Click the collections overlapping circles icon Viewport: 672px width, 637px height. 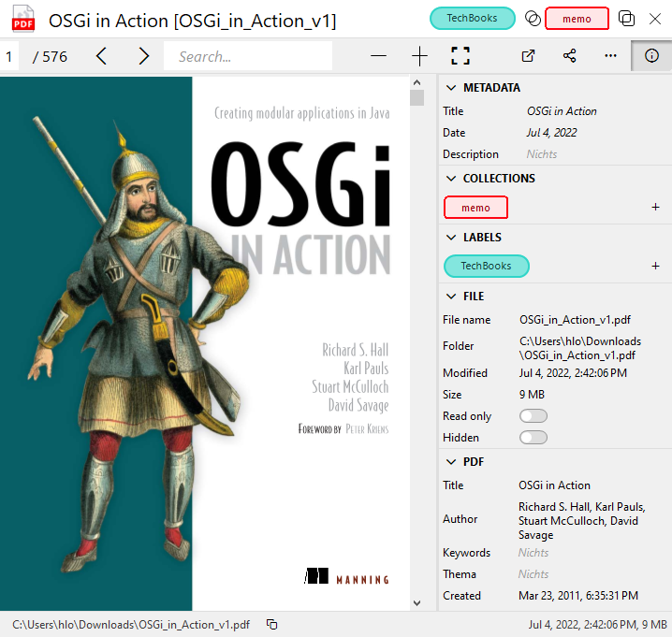(x=533, y=19)
